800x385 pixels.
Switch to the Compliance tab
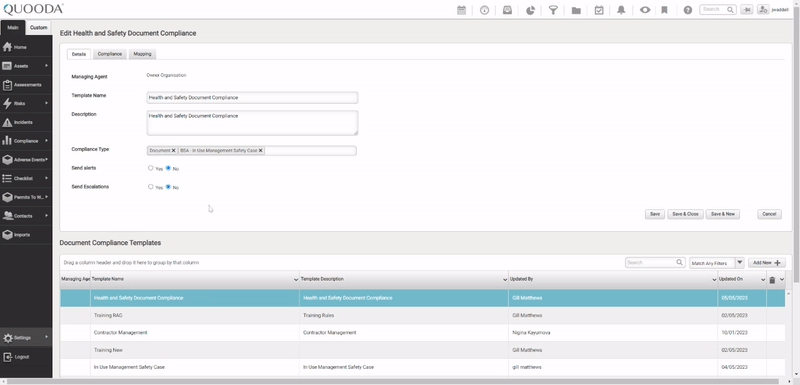pyautogui.click(x=110, y=54)
